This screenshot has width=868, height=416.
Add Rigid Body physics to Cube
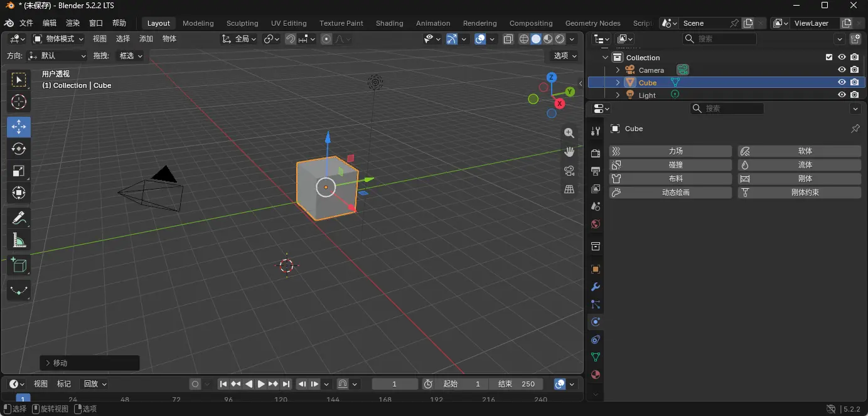pyautogui.click(x=800, y=179)
